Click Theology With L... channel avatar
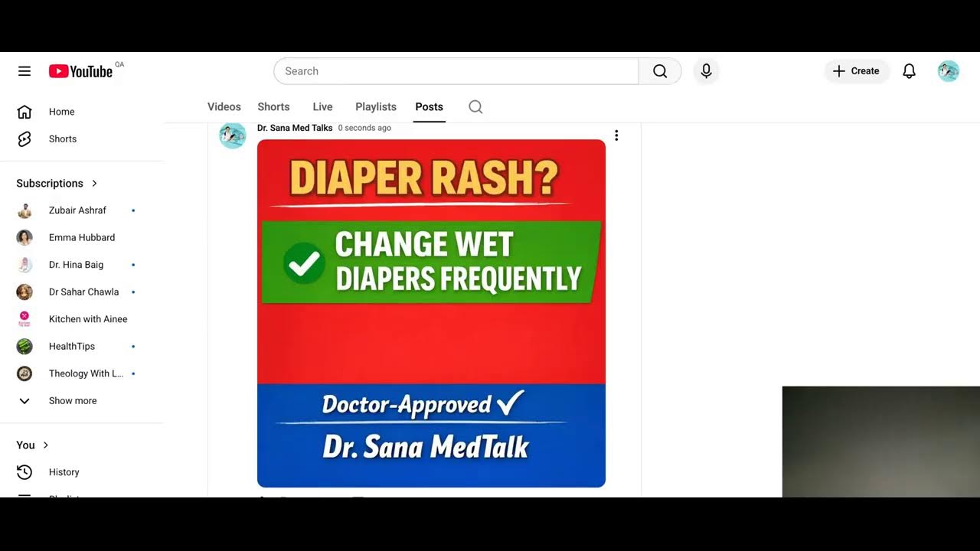 click(24, 373)
